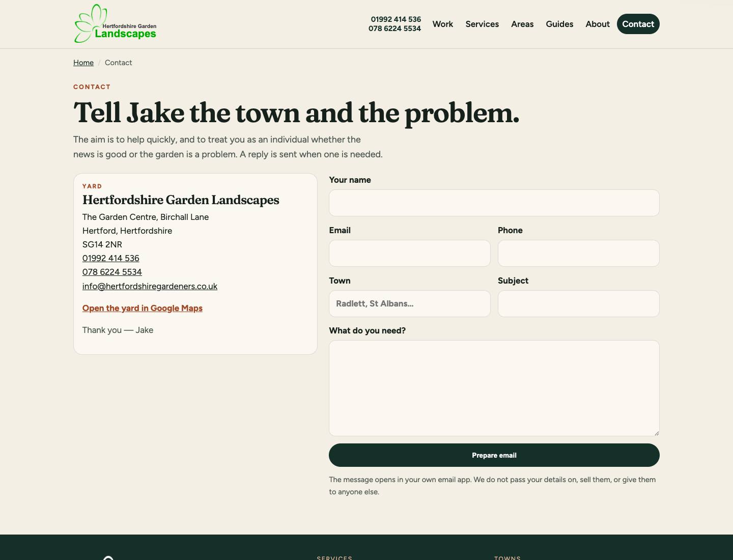Click the What do you need textarea
This screenshot has height=560, width=733.
(x=494, y=388)
